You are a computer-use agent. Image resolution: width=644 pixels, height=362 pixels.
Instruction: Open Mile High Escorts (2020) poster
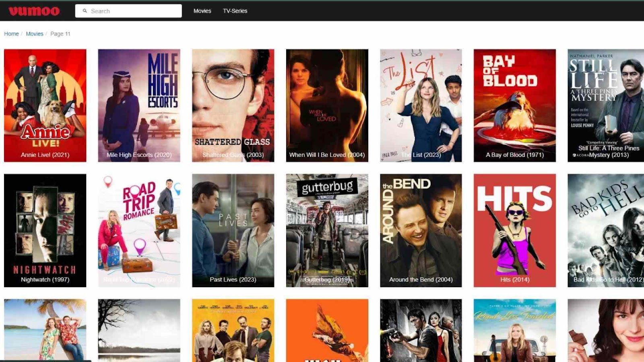click(x=139, y=105)
